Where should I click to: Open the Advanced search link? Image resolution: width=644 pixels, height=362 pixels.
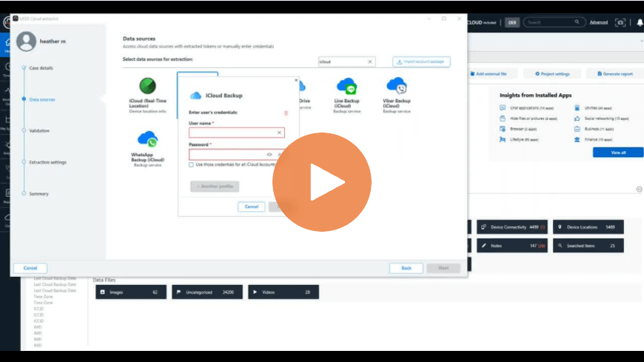click(x=598, y=22)
